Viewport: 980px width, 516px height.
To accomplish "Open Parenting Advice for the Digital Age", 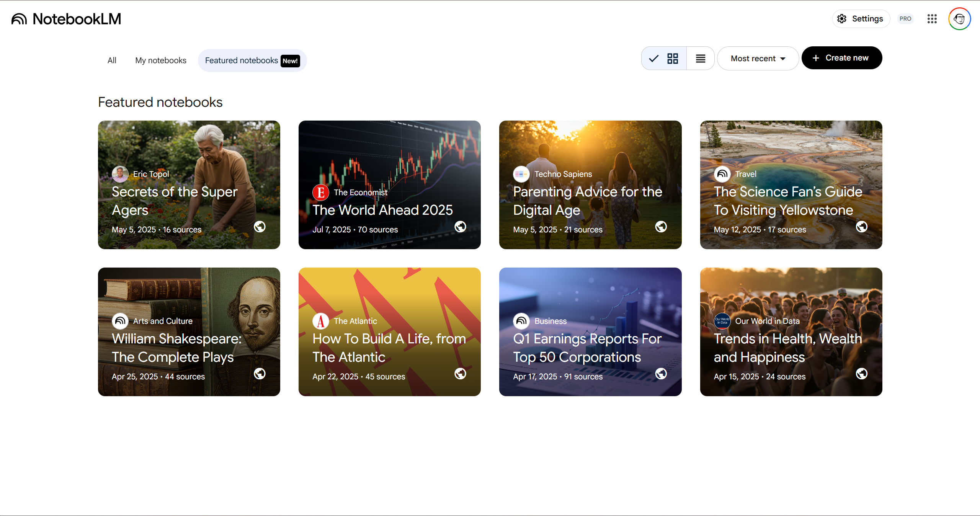I will 590,185.
